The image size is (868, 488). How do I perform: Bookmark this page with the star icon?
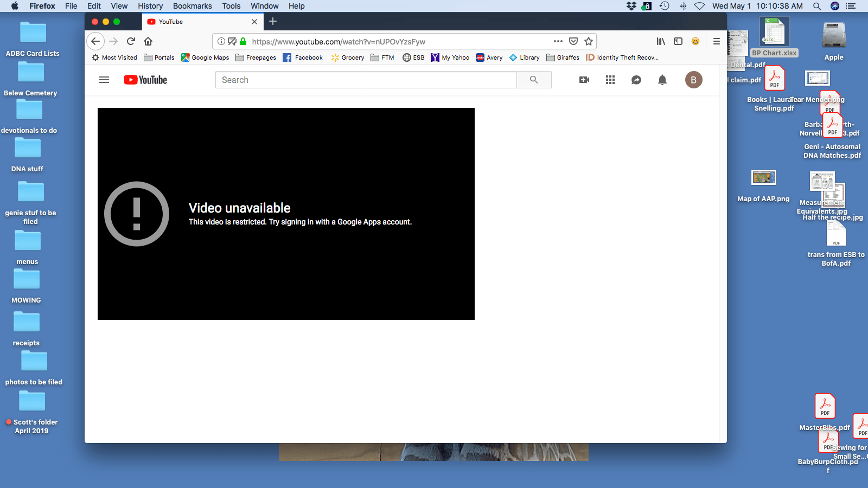click(x=589, y=41)
